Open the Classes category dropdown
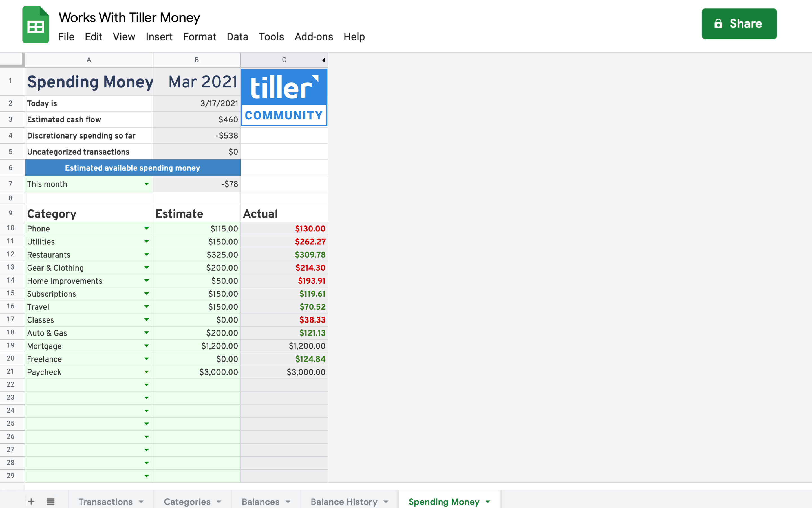 [147, 319]
